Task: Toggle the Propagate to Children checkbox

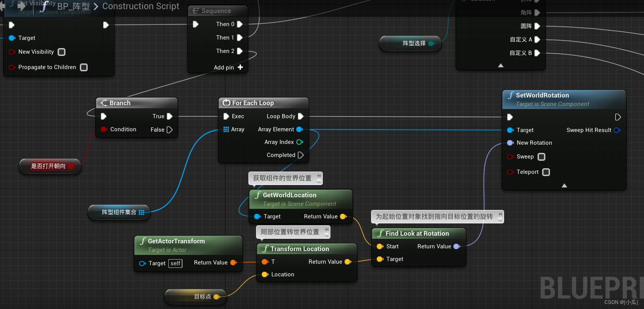Action: [x=84, y=67]
